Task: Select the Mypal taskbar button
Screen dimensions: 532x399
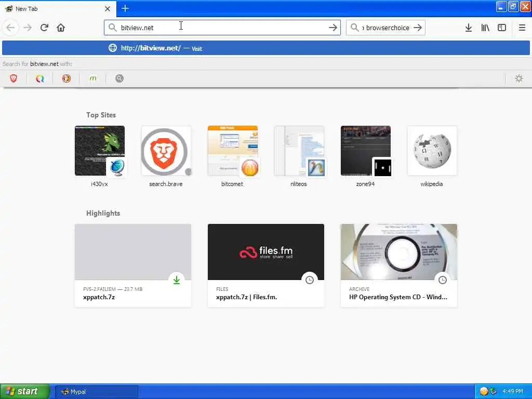Action: click(96, 392)
